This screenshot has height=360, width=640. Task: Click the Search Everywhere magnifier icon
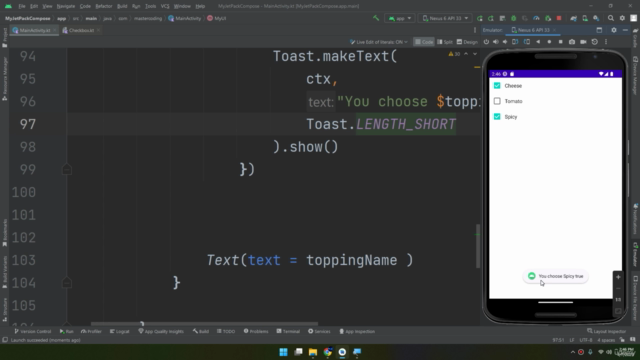(x=611, y=18)
